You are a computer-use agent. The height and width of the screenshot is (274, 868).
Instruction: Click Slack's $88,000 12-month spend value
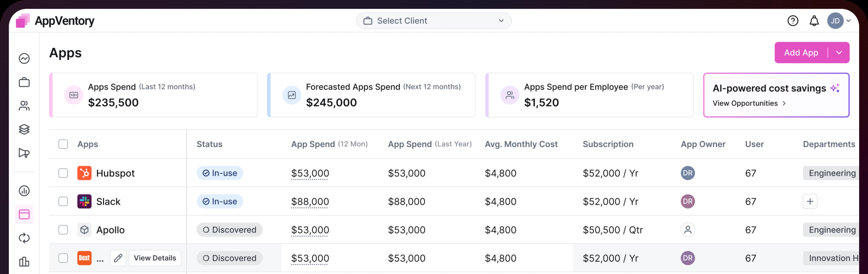pyautogui.click(x=310, y=201)
